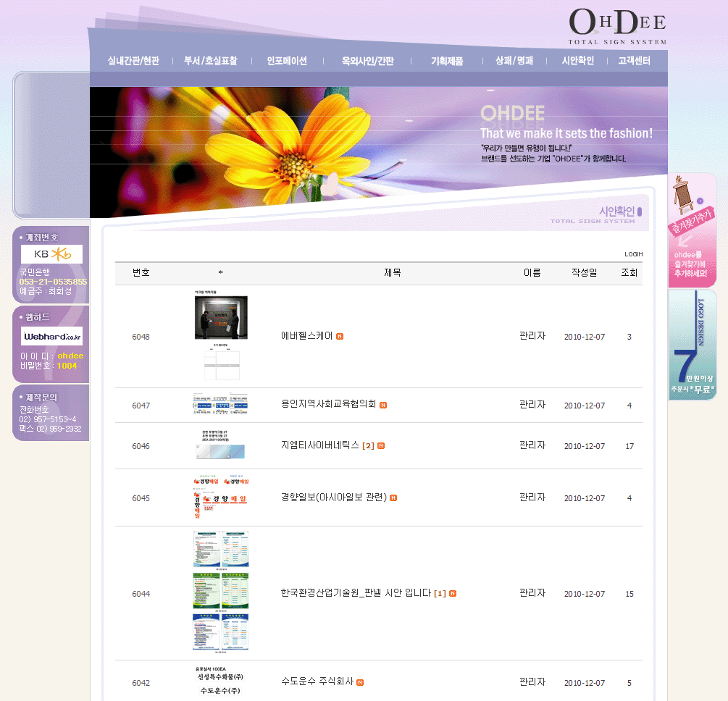Click the 시안확인 page title heading
The width and height of the screenshot is (728, 701).
[616, 211]
